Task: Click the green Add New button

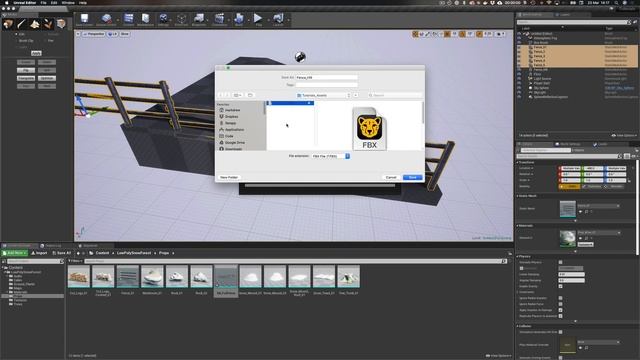Action: point(15,253)
